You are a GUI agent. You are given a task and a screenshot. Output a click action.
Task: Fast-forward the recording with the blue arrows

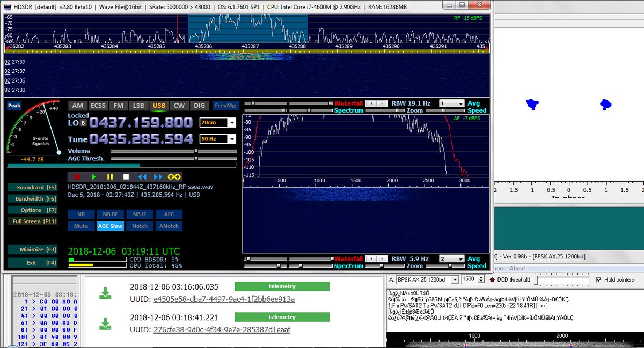pyautogui.click(x=158, y=176)
